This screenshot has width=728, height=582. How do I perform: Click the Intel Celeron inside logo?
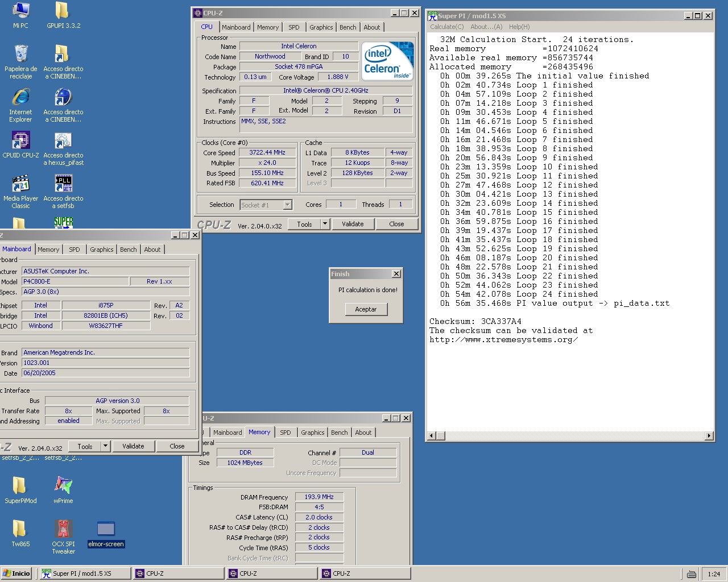[388, 61]
